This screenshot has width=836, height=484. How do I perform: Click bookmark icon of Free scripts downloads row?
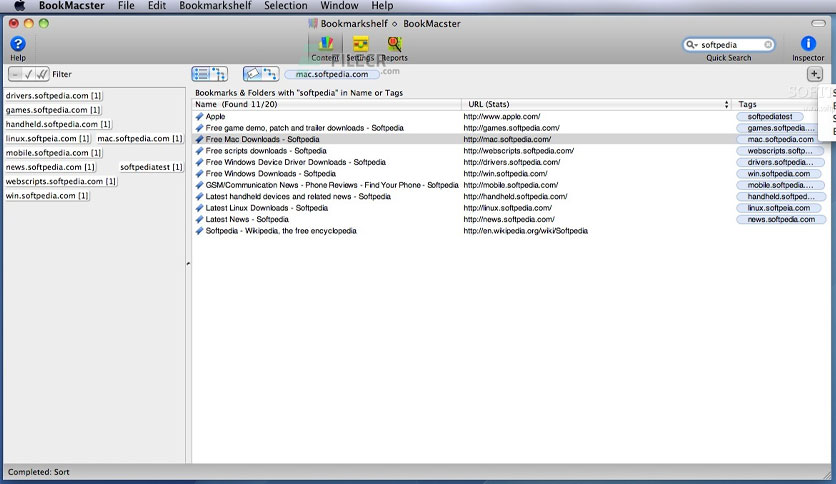point(199,151)
